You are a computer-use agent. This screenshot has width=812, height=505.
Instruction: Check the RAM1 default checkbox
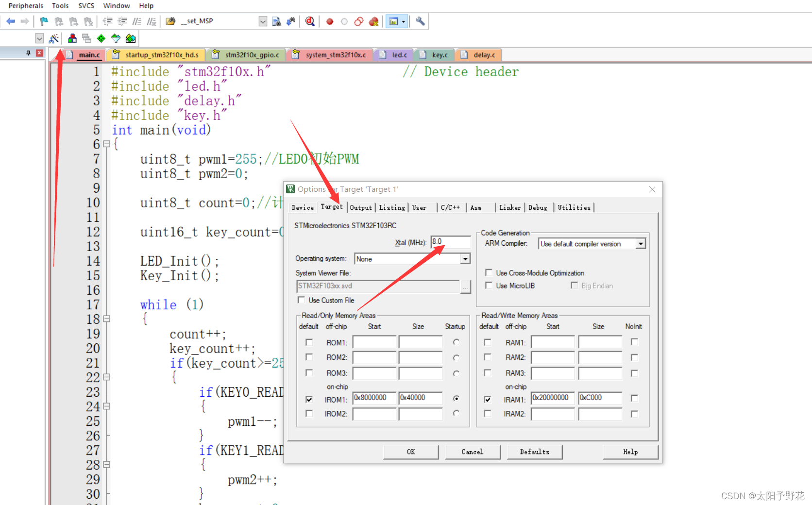click(488, 342)
